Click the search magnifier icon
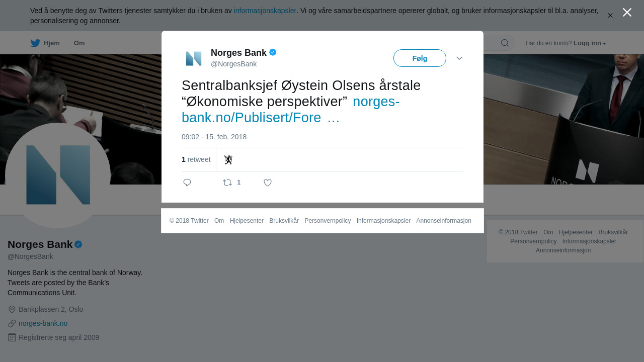Image resolution: width=644 pixels, height=362 pixels. coord(505,43)
